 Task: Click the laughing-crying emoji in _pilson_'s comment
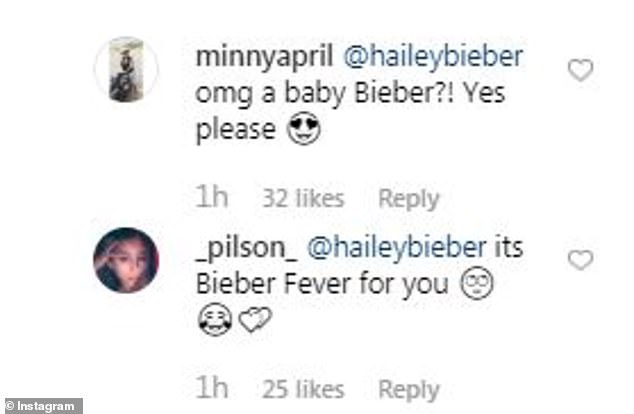click(214, 321)
